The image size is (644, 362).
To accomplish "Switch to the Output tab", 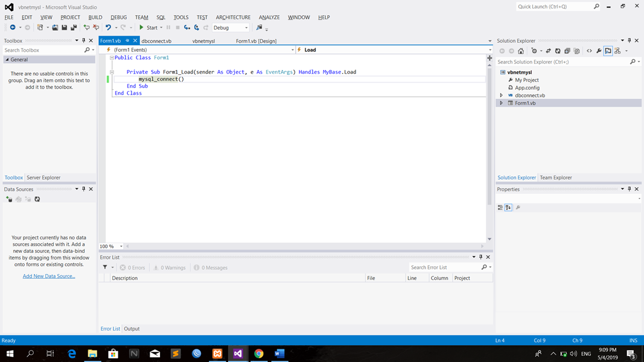I will pos(132,329).
